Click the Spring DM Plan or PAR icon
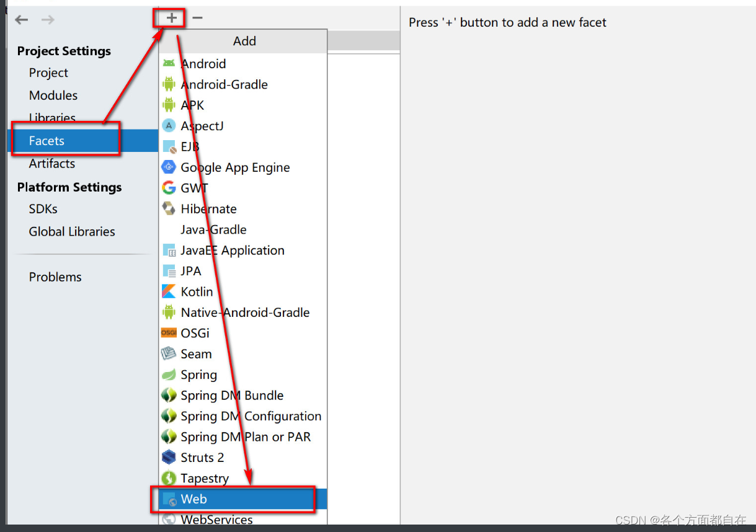 (169, 437)
